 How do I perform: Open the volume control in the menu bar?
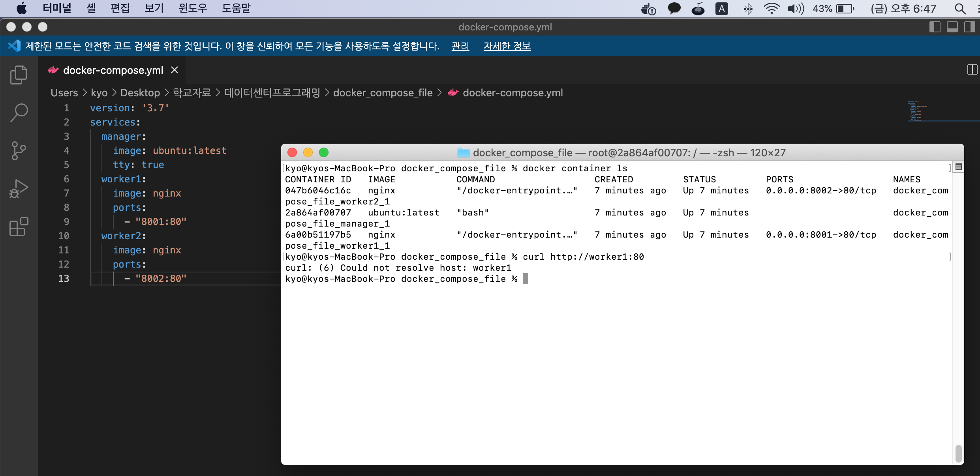tap(796, 8)
